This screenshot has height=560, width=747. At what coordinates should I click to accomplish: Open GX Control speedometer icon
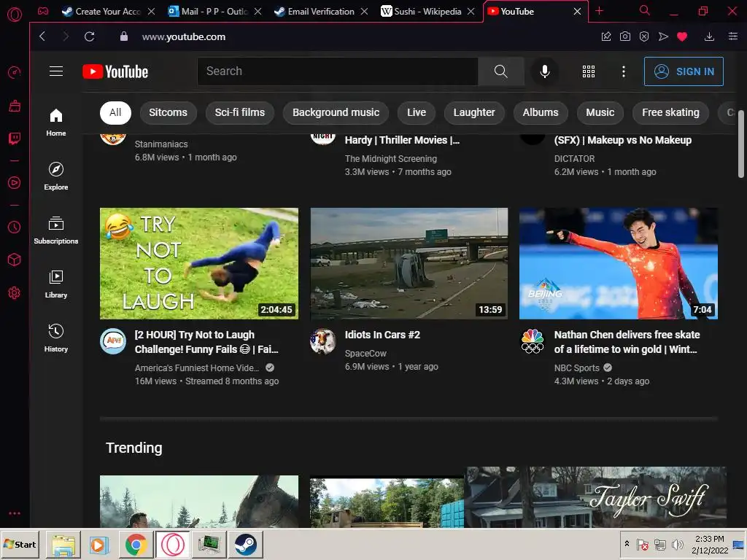point(15,72)
